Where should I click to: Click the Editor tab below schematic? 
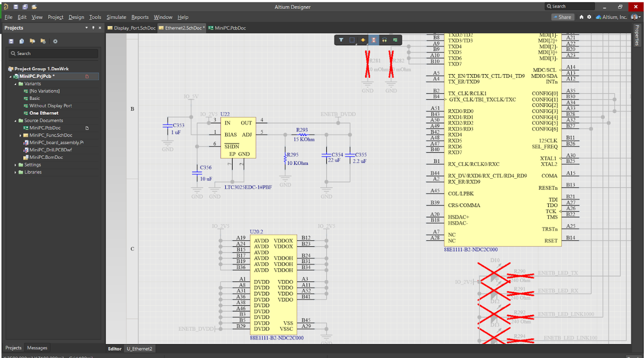tap(115, 349)
